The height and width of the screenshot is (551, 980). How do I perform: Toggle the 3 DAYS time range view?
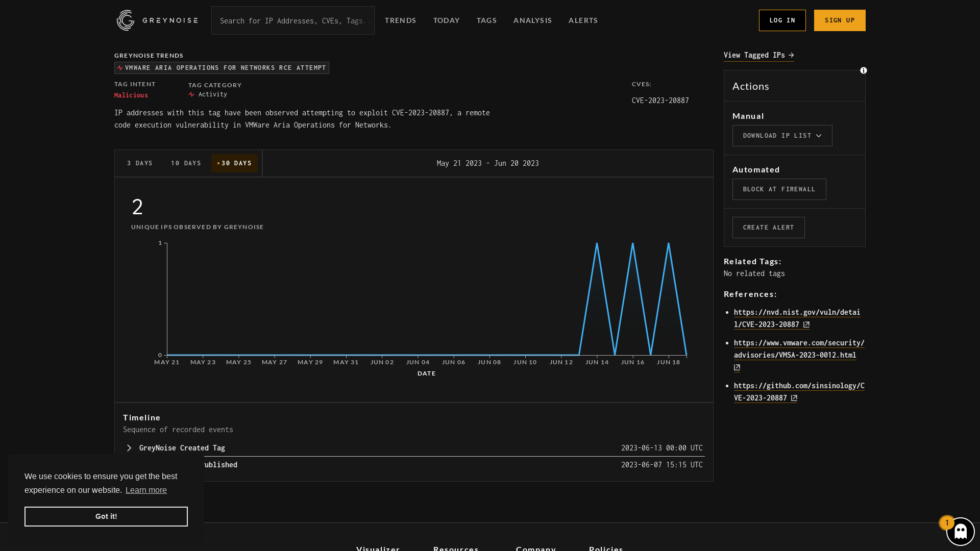pyautogui.click(x=140, y=163)
